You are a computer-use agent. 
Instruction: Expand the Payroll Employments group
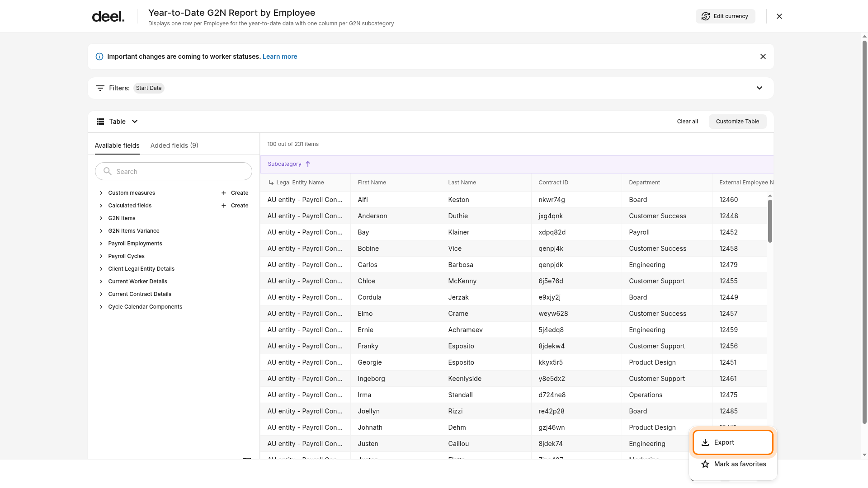(x=101, y=244)
